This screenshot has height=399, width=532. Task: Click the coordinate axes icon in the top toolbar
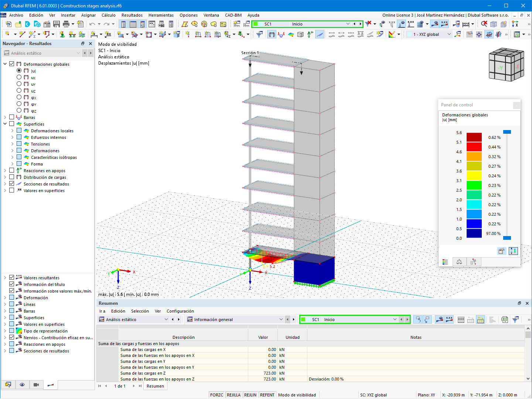[x=515, y=24]
